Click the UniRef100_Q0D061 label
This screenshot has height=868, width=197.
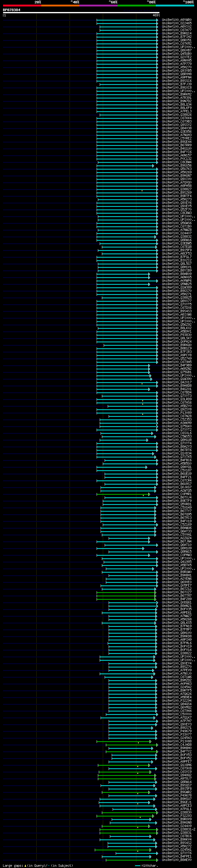[177, 603]
